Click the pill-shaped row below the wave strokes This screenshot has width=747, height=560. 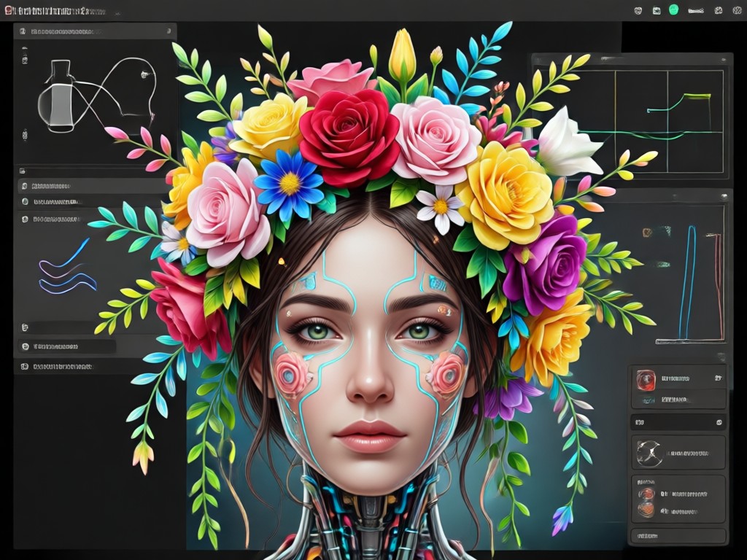[67, 346]
